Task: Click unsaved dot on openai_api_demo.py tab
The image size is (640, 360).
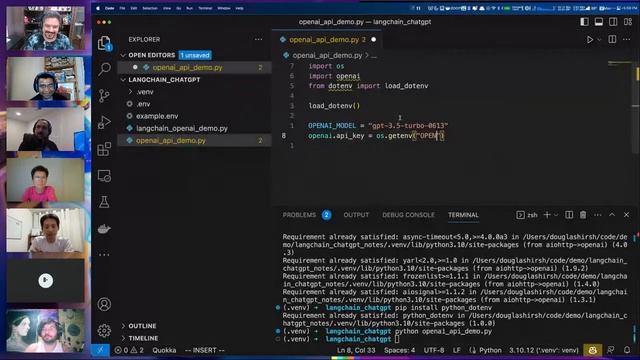Action: click(x=373, y=40)
